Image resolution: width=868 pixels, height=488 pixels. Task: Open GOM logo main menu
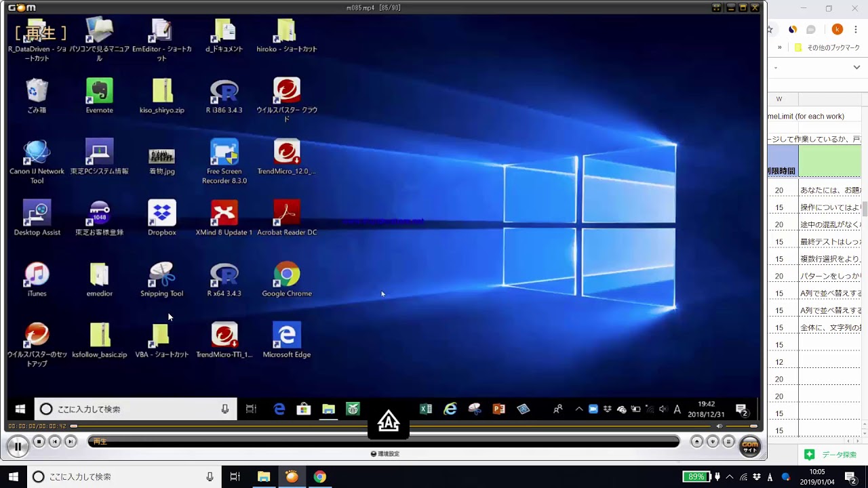[22, 7]
